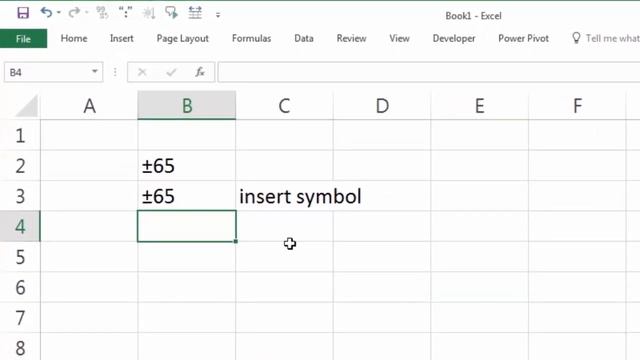Select column F header
The width and height of the screenshot is (640, 360).
point(577,106)
